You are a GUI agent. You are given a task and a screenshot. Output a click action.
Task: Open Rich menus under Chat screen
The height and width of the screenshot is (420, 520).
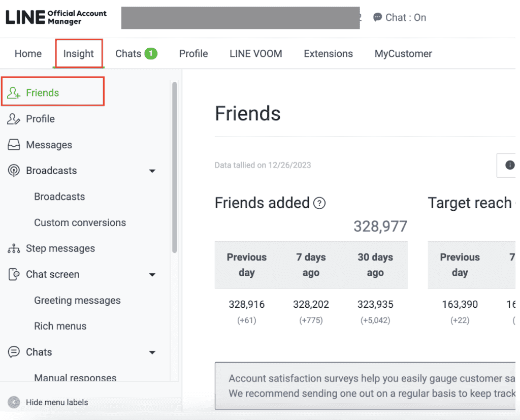tap(60, 326)
